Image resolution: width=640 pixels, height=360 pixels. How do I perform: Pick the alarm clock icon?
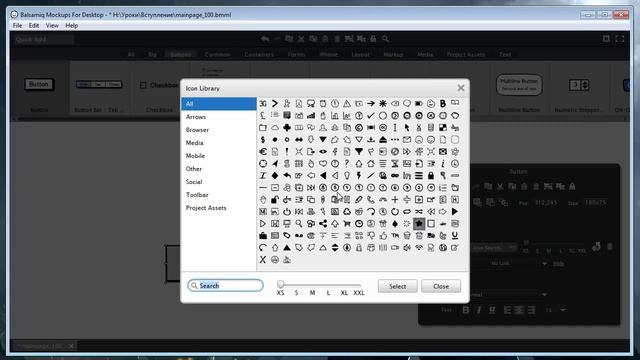(x=323, y=104)
